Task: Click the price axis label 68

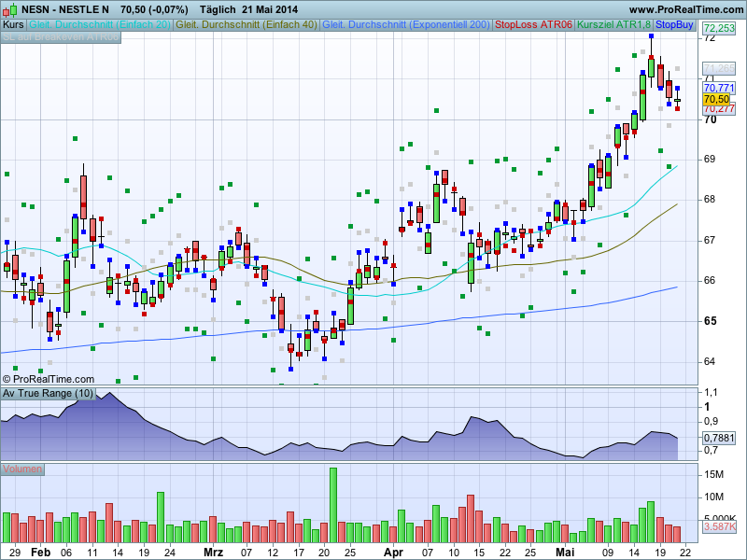Action: [710, 200]
